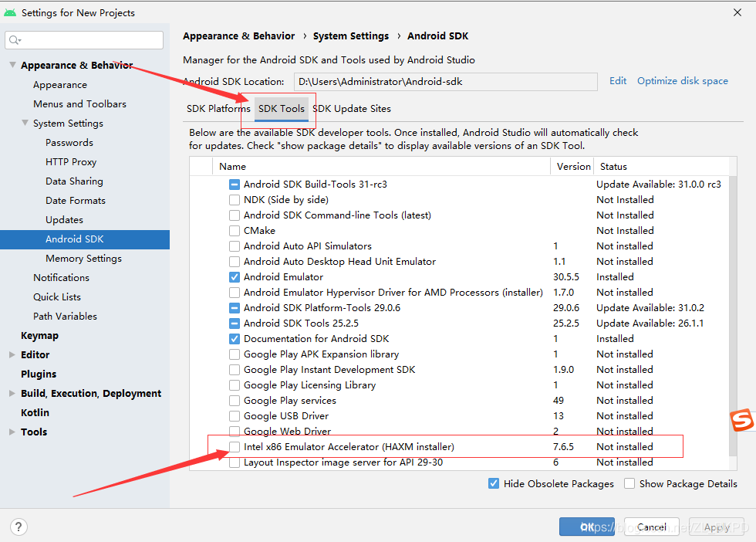
Task: Click the Android Studio logo in title bar
Action: 9,12
